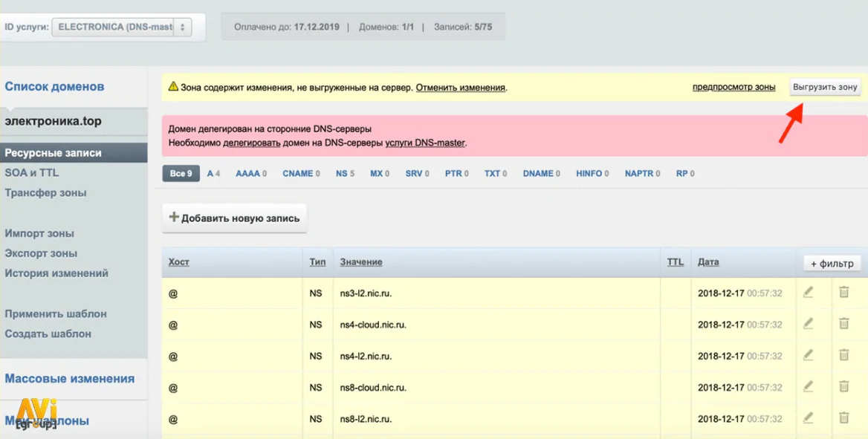The height and width of the screenshot is (439, 868).
Task: Filter records by A type tab
Action: [x=213, y=173]
